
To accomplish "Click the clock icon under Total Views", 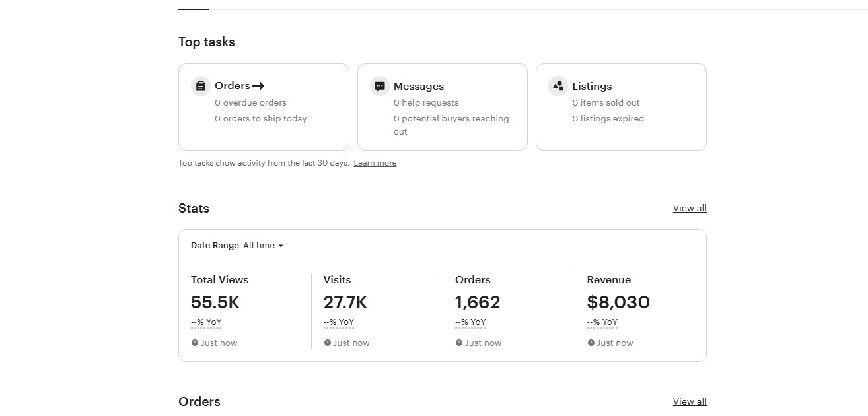I will (195, 343).
